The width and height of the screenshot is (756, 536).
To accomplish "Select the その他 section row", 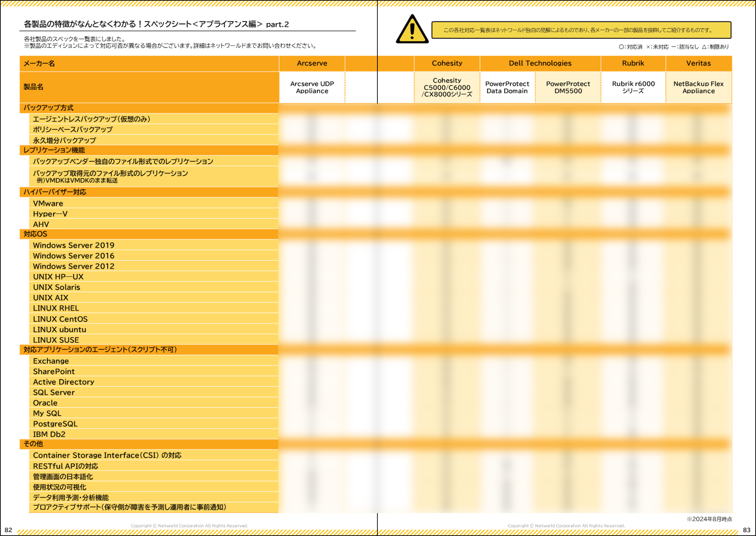I will 149,444.
